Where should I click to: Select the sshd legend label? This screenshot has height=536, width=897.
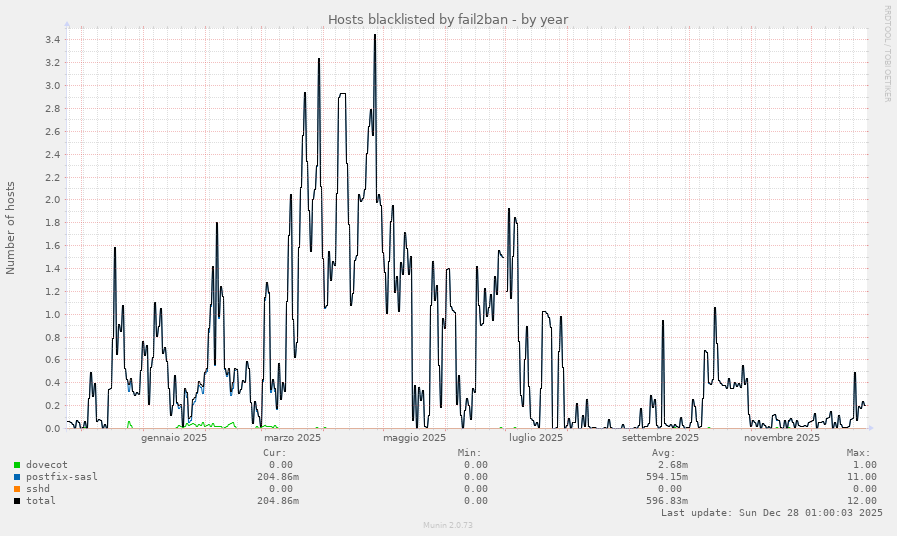pyautogui.click(x=37, y=489)
